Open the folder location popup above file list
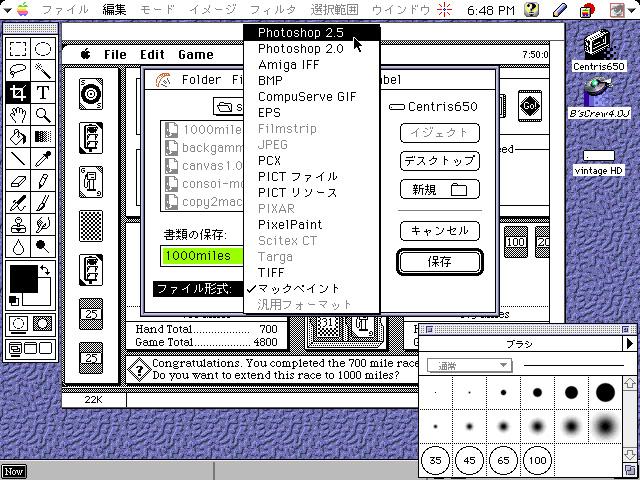The width and height of the screenshot is (640, 480). pyautogui.click(x=229, y=107)
